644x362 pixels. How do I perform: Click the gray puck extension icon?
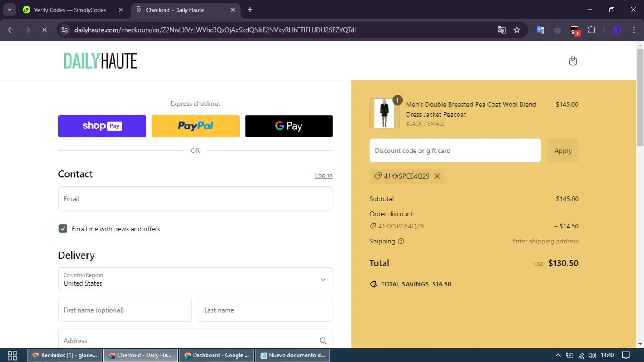(x=557, y=30)
